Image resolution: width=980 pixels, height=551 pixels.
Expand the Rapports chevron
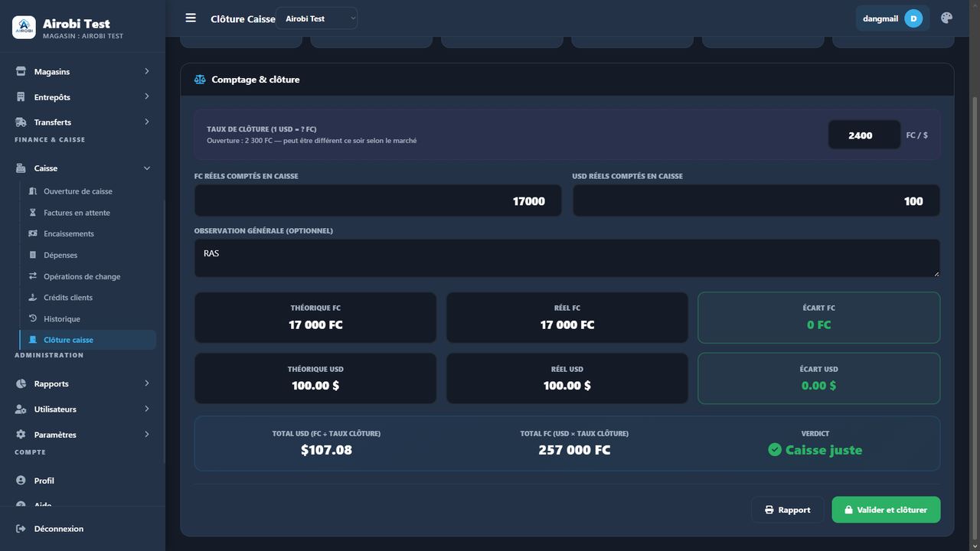pos(146,383)
